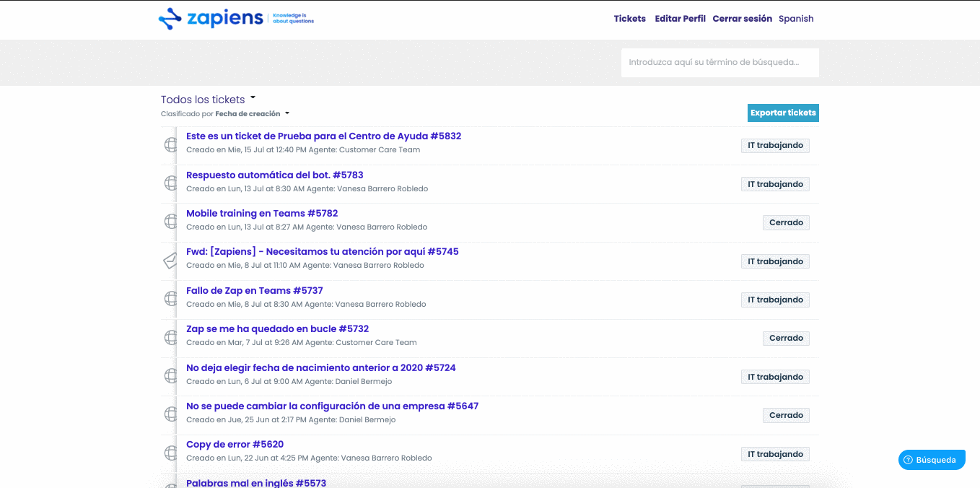
Task: Click the Knowledge is about questions tagline
Action: 293,18
